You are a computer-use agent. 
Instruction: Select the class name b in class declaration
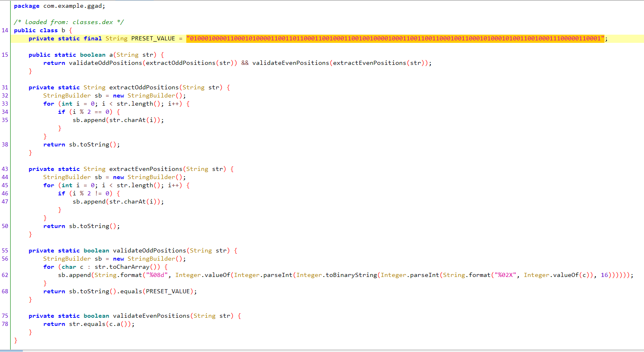tap(63, 31)
